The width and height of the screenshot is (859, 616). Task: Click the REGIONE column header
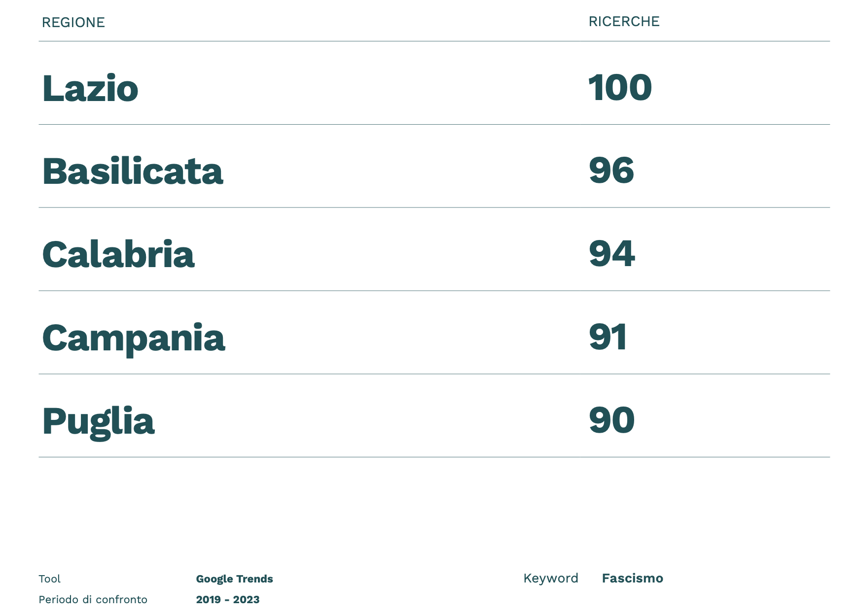[x=73, y=23]
